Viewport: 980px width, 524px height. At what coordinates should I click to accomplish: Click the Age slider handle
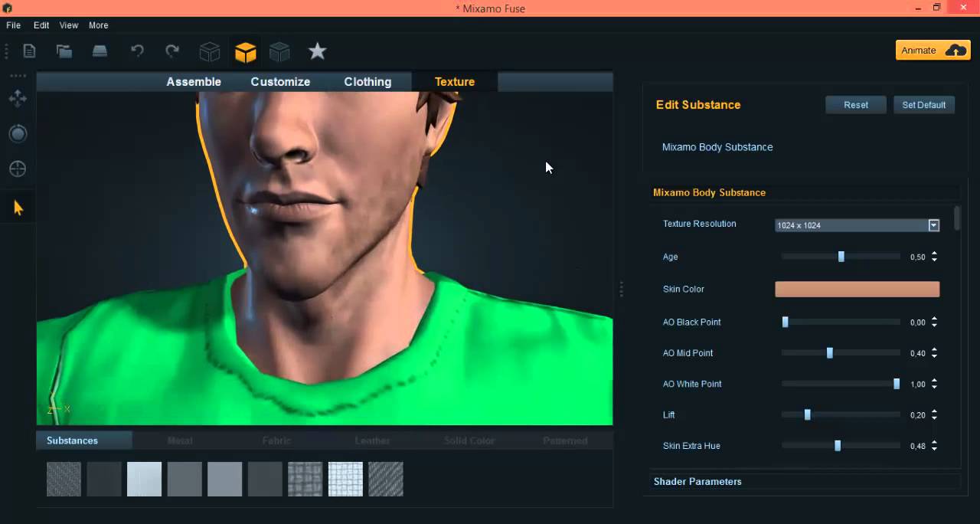(x=841, y=257)
